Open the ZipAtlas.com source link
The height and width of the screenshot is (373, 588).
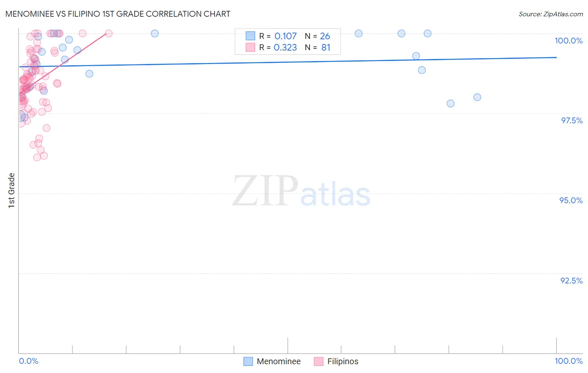tap(551, 14)
